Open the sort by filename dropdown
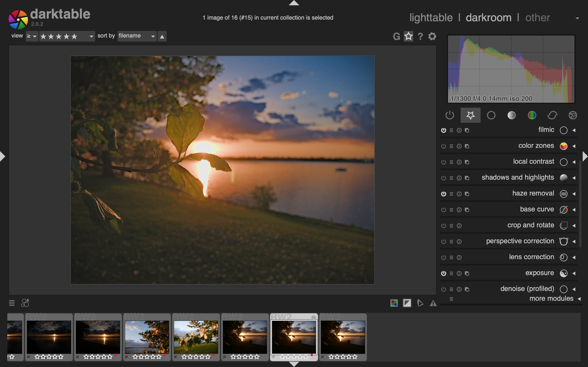The width and height of the screenshot is (588, 367). coord(137,36)
